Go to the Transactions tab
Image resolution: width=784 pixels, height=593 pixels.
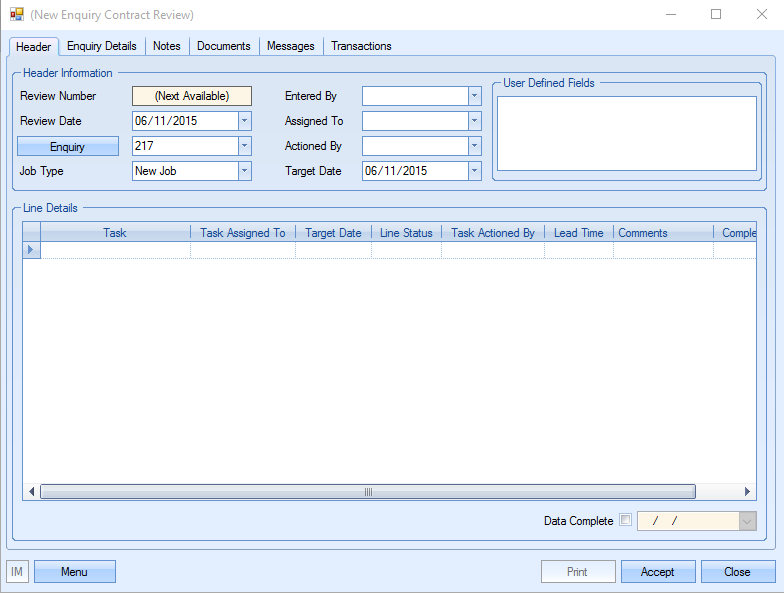point(361,46)
